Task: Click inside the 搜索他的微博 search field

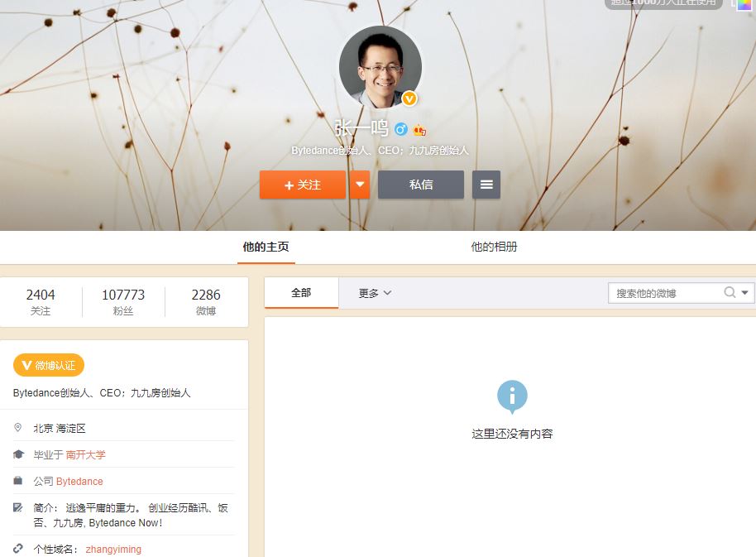Action: coord(670,292)
